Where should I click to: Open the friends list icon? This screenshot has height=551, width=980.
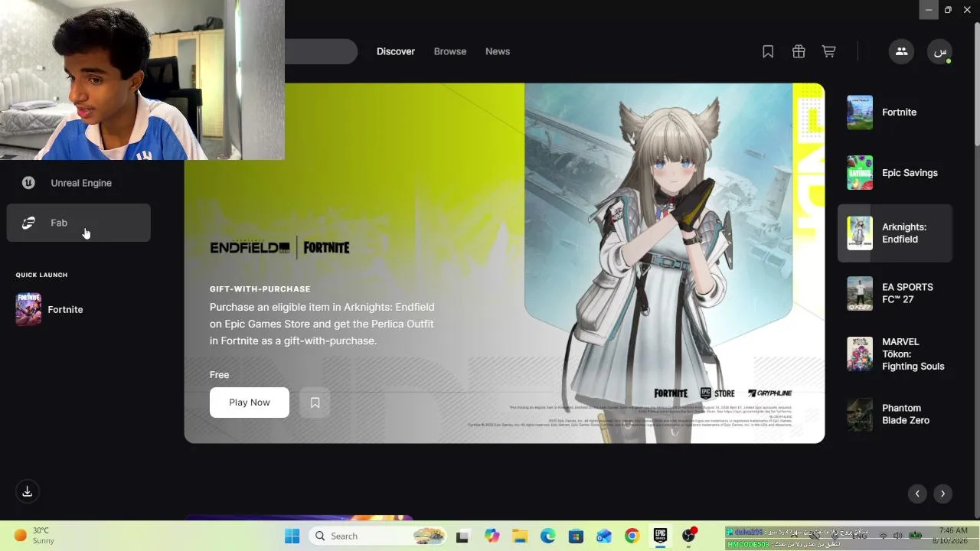point(901,51)
